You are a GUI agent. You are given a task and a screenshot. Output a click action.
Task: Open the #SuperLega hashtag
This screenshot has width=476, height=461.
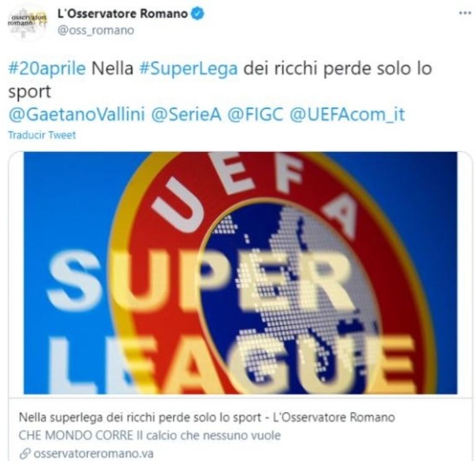[188, 69]
